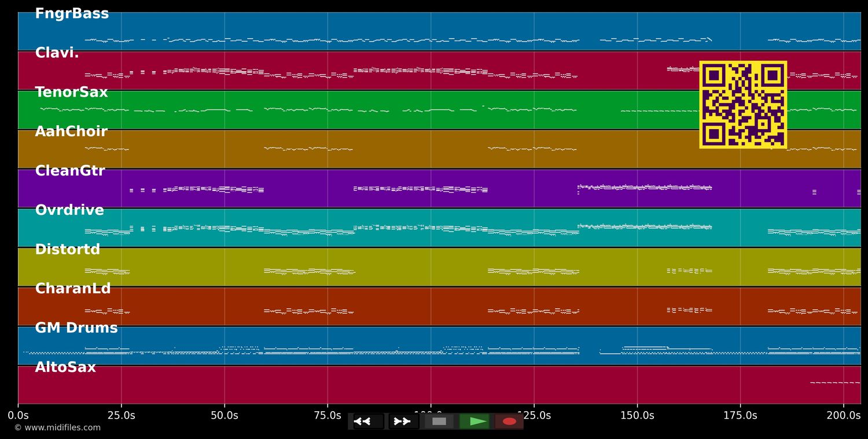Select the TenorSax track label
Screen dimensions: 868x439
(x=71, y=92)
